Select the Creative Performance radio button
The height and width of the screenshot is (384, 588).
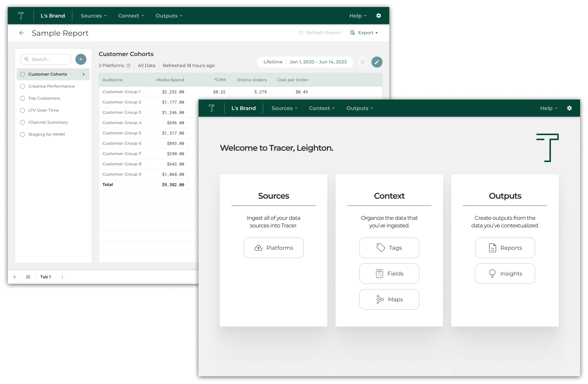click(x=23, y=86)
